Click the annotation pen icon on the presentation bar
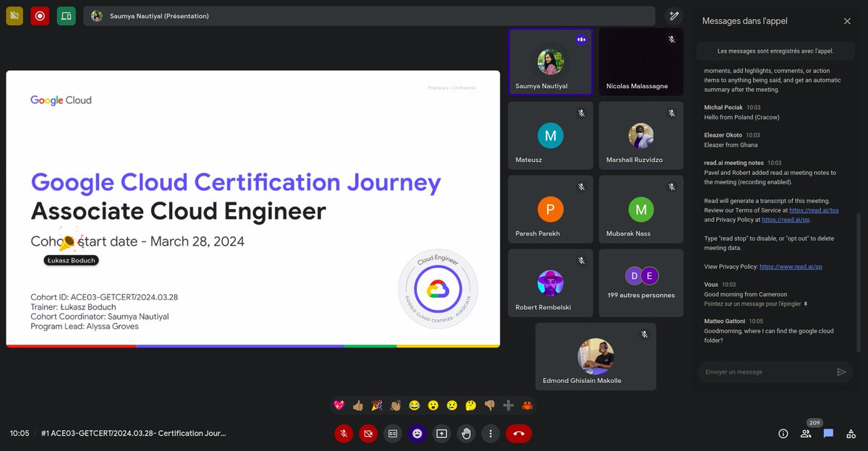The width and height of the screenshot is (868, 451). click(x=674, y=16)
